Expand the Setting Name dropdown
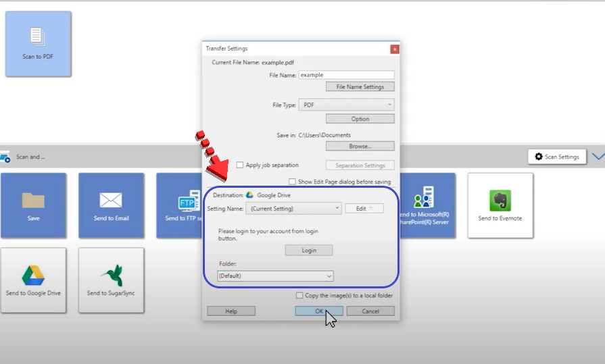Screen dimensions: 605x364 tap(293, 209)
